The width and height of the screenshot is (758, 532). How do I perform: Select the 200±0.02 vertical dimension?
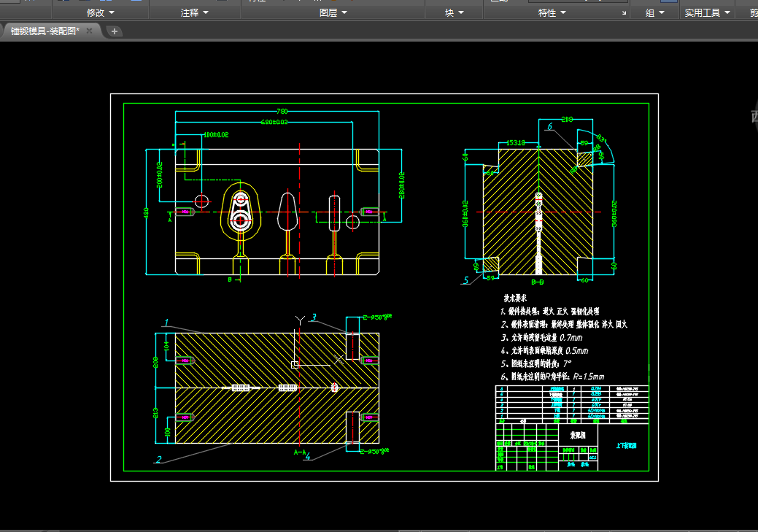tap(160, 174)
